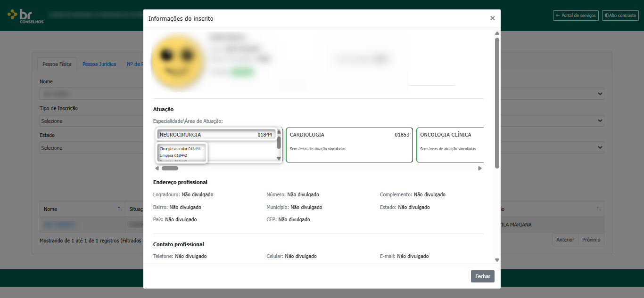The image size is (644, 298).
Task: Click the modal scrollbar up arrow
Action: [x=497, y=33]
